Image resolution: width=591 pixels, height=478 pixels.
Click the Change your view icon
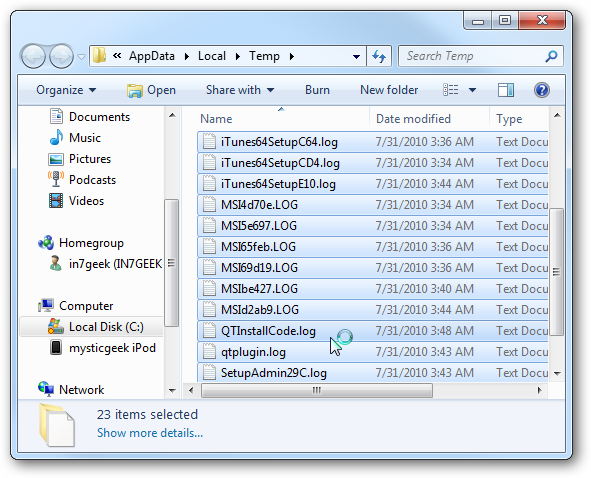point(451,90)
